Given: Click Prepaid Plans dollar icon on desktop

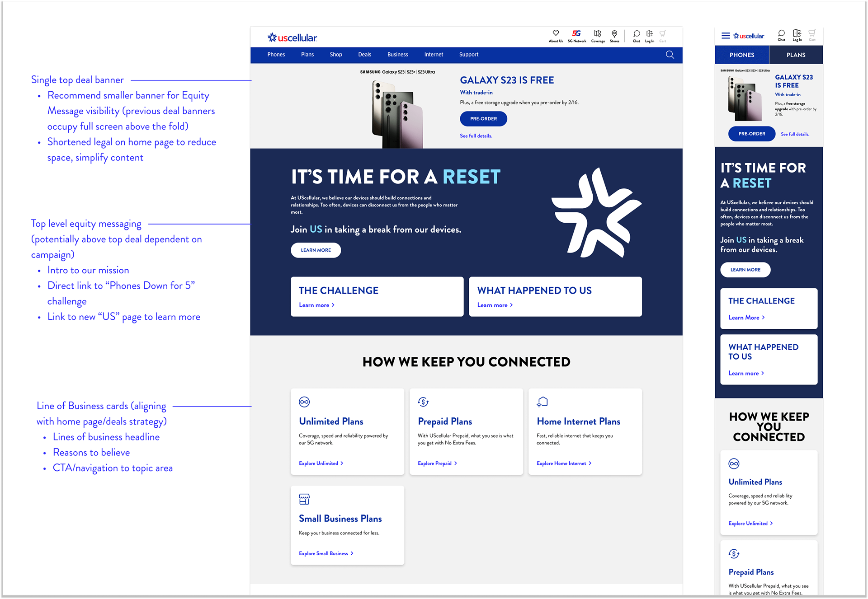Looking at the screenshot, I should (423, 402).
